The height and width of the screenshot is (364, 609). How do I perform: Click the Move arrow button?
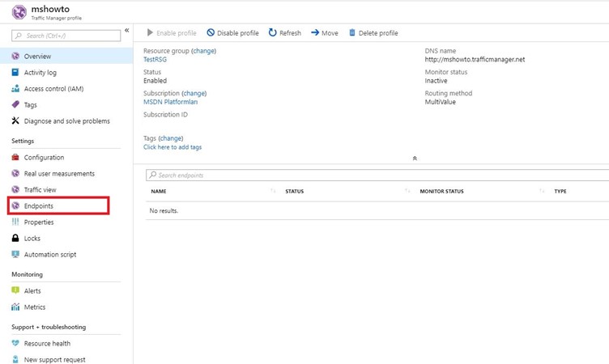[325, 33]
